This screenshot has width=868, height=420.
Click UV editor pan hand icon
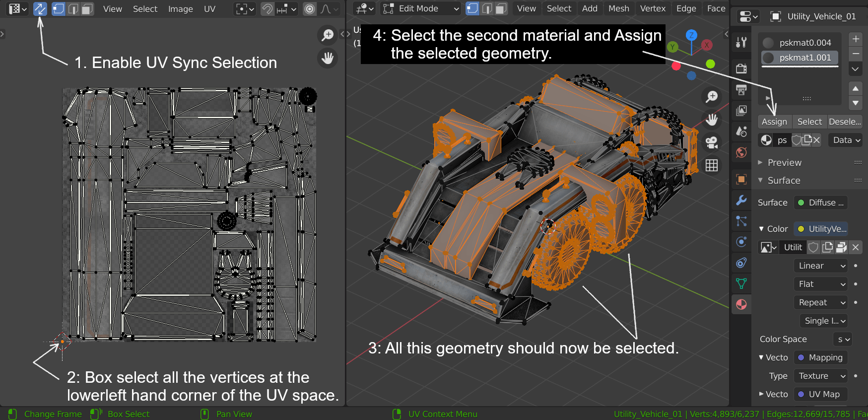tap(328, 58)
